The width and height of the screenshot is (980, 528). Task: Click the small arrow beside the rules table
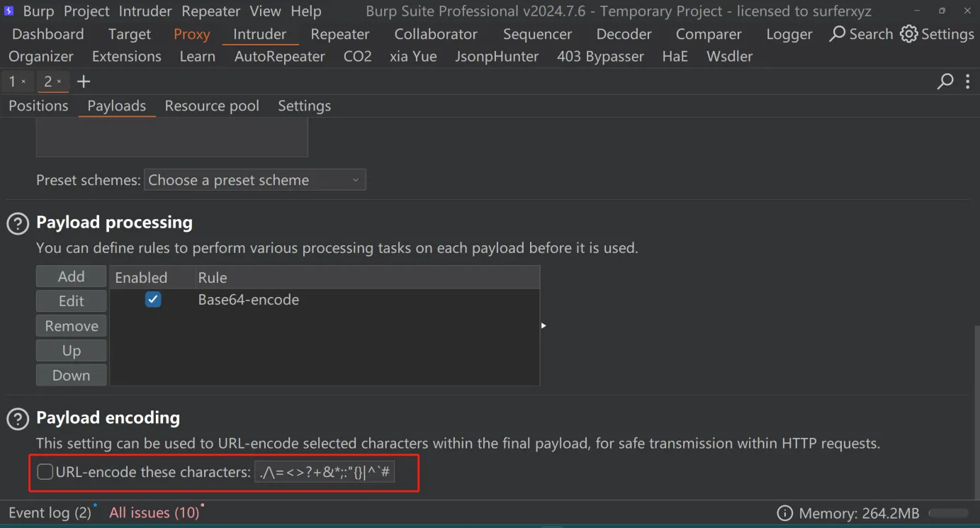pos(543,325)
